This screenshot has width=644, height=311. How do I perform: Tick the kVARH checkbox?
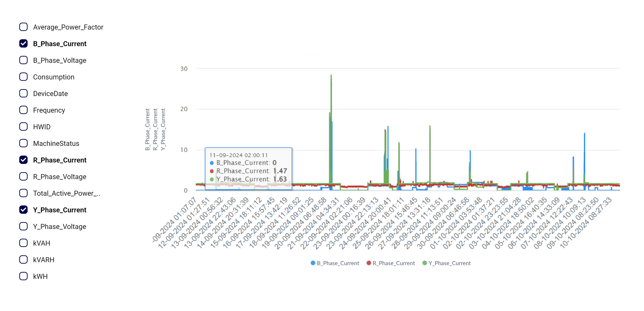[23, 260]
